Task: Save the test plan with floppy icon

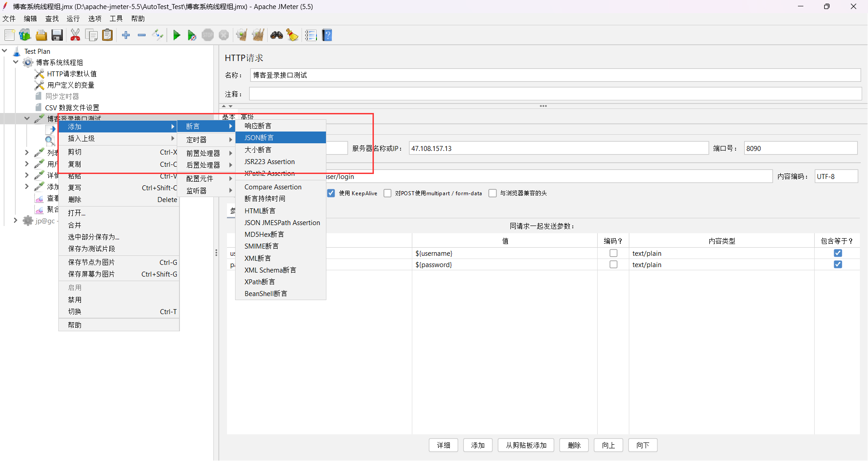Action: [57, 35]
